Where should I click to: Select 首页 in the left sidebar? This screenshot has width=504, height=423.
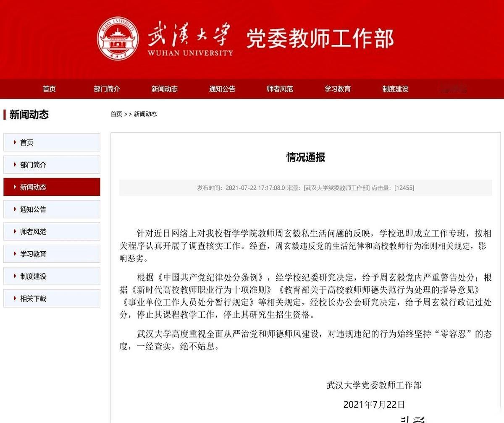[x=52, y=142]
